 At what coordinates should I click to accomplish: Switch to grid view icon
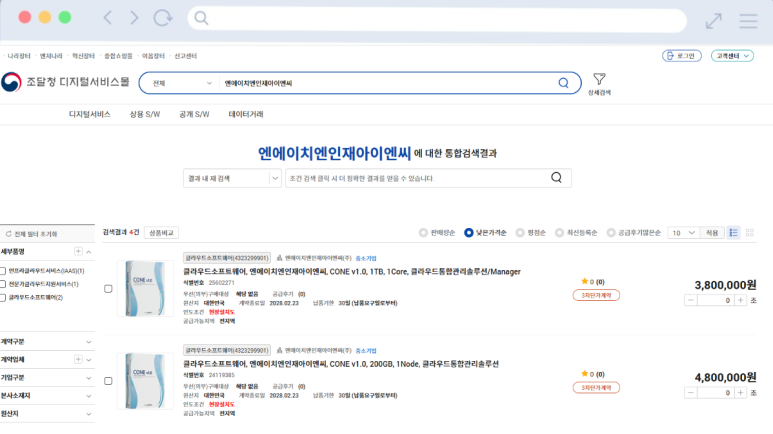click(x=750, y=232)
